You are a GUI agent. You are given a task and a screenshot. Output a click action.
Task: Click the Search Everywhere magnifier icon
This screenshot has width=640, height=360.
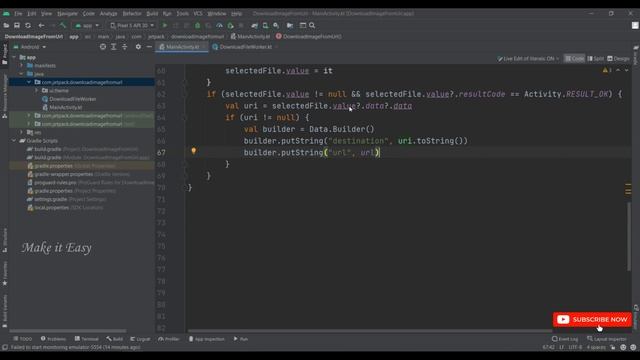click(x=312, y=25)
